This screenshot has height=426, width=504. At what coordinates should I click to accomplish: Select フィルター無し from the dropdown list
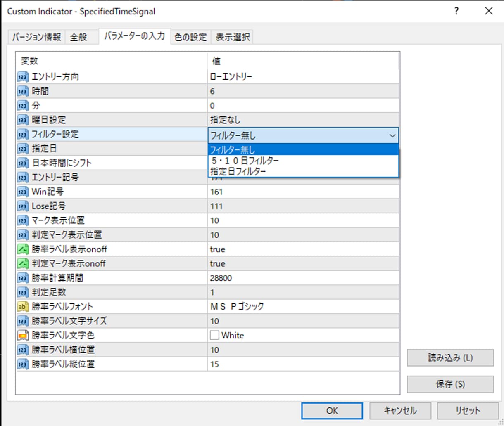(303, 149)
